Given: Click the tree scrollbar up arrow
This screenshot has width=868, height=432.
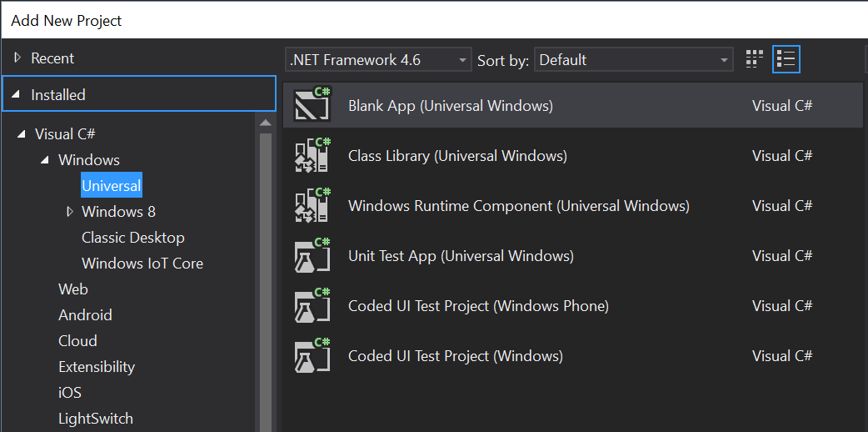Looking at the screenshot, I should [265, 123].
